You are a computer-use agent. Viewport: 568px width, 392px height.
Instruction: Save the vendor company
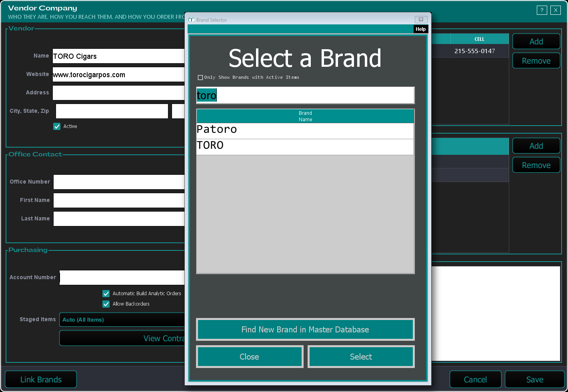(535, 380)
